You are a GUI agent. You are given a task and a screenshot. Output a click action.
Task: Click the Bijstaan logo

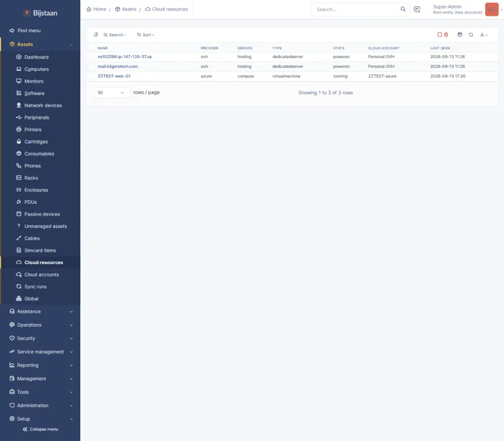tap(40, 13)
